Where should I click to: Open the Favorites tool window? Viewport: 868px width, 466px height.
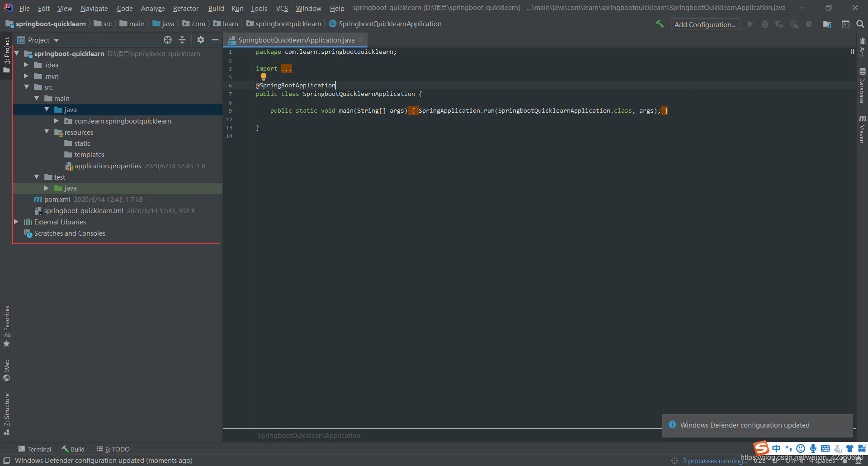tap(6, 327)
